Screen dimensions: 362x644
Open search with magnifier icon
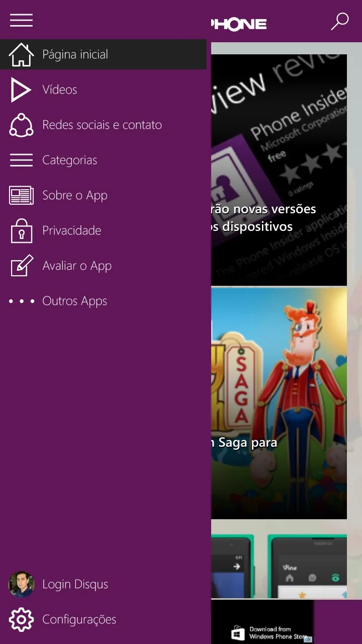click(x=339, y=22)
